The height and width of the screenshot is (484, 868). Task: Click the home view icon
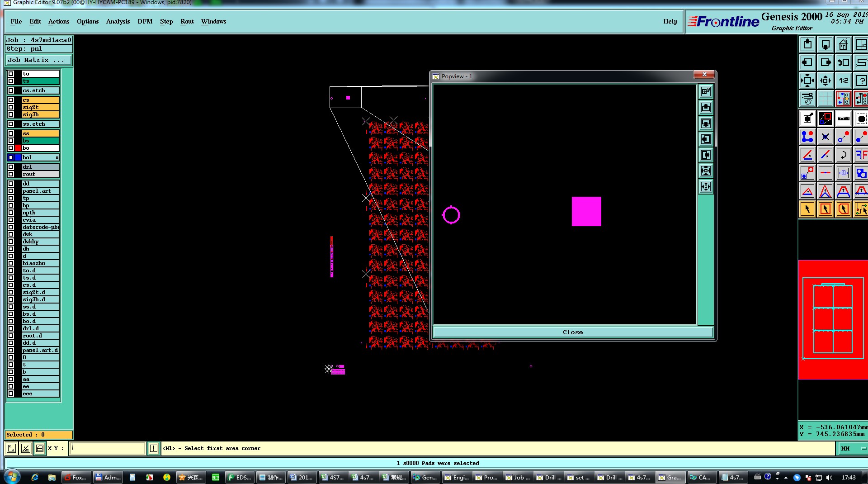coord(844,44)
